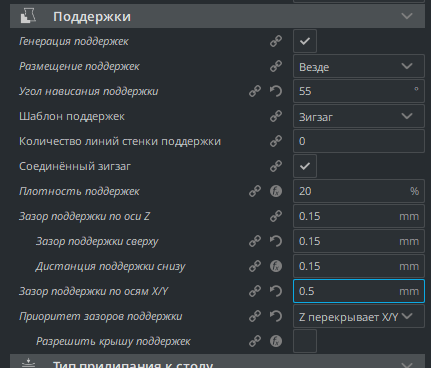Click link icon for Соединённый зигзаг
The image size is (431, 368).
(x=276, y=166)
